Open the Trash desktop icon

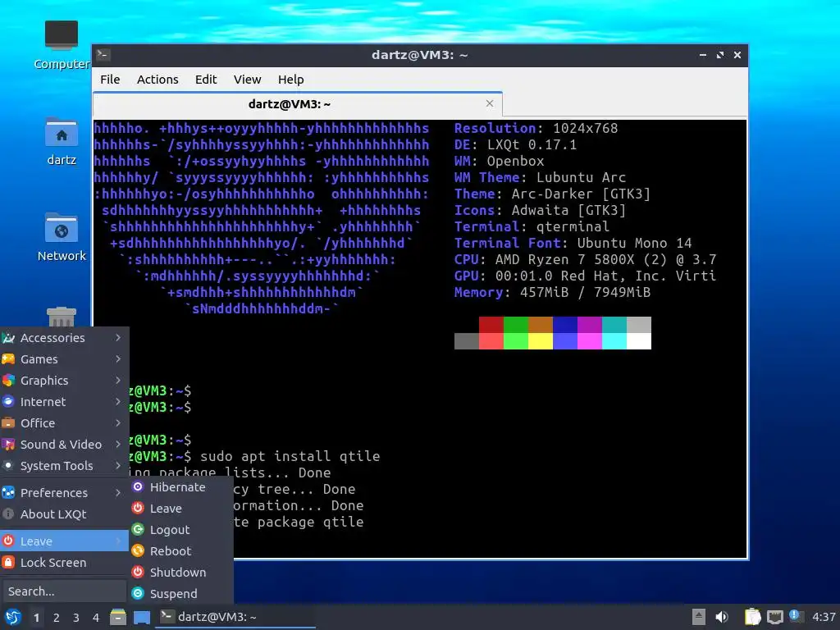tap(61, 317)
